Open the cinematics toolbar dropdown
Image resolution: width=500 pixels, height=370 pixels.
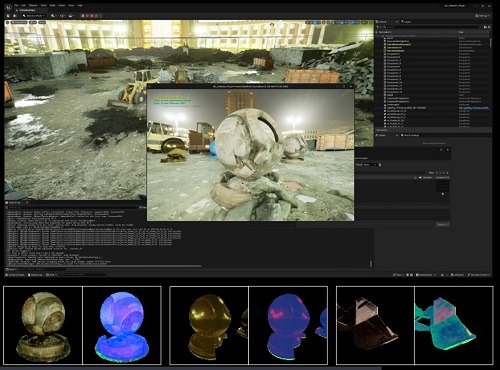tap(71, 16)
